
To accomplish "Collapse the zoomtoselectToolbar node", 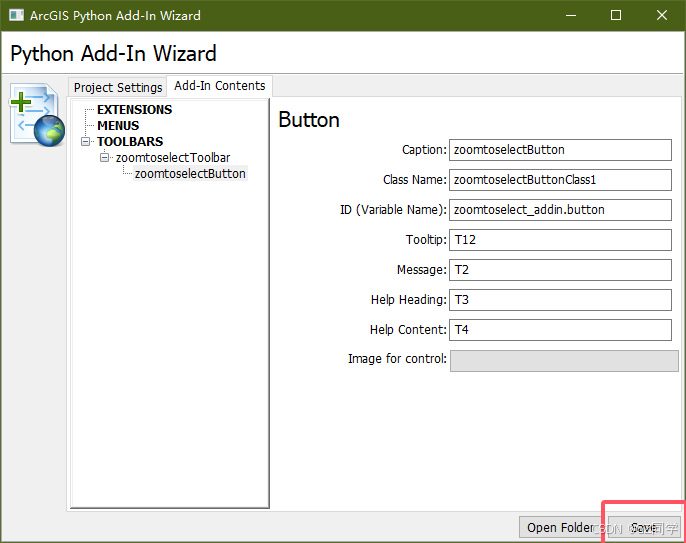I will 104,158.
